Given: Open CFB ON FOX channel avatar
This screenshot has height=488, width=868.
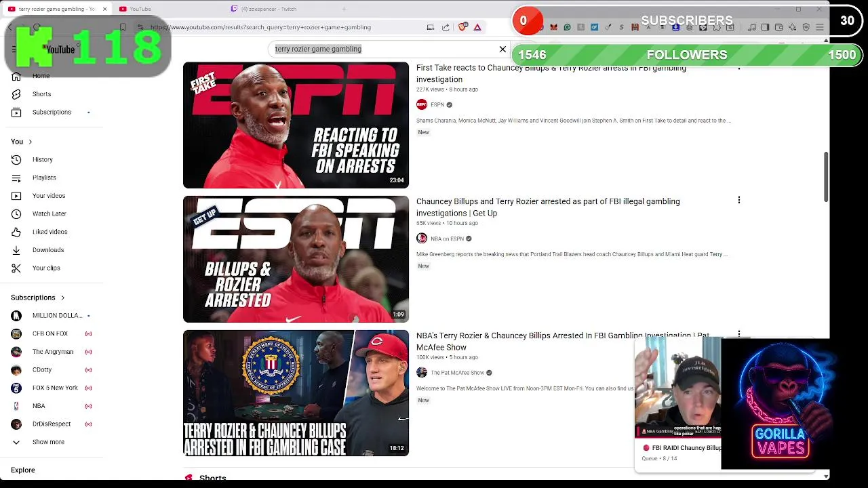Looking at the screenshot, I should pos(16,333).
